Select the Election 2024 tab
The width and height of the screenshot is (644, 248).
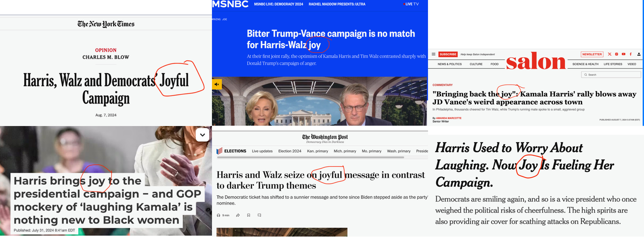pos(290,151)
